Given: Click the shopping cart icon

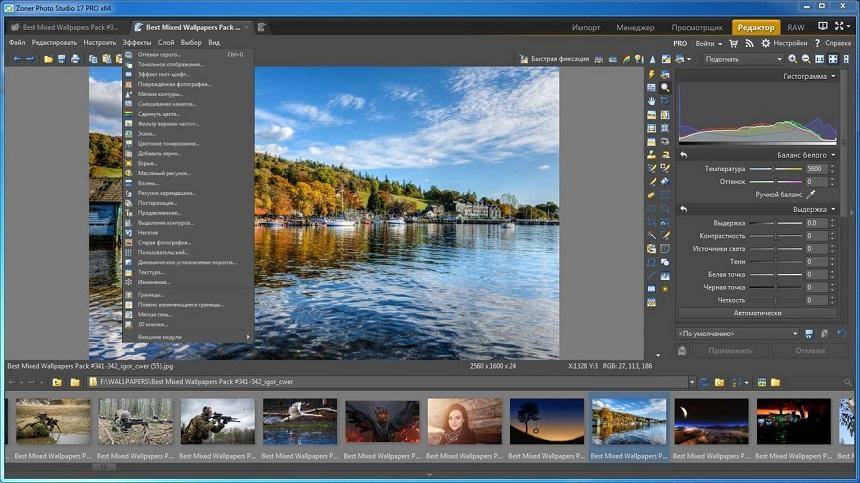Looking at the screenshot, I should 735,43.
